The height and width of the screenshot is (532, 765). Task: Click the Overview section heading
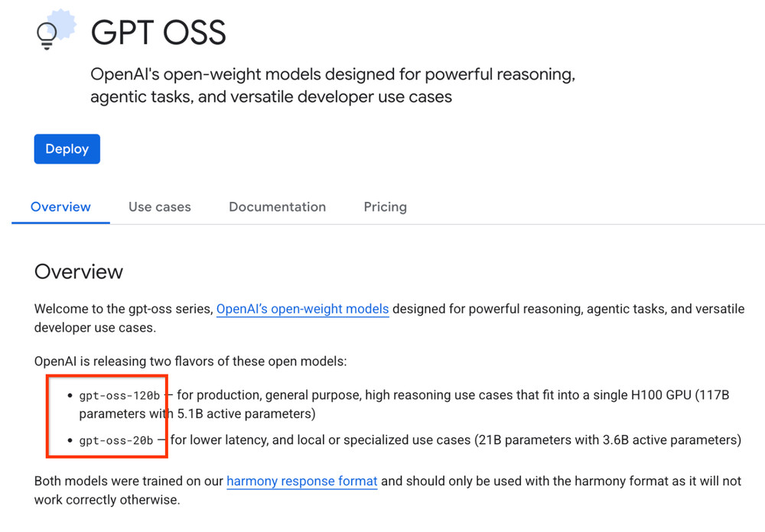pos(79,272)
